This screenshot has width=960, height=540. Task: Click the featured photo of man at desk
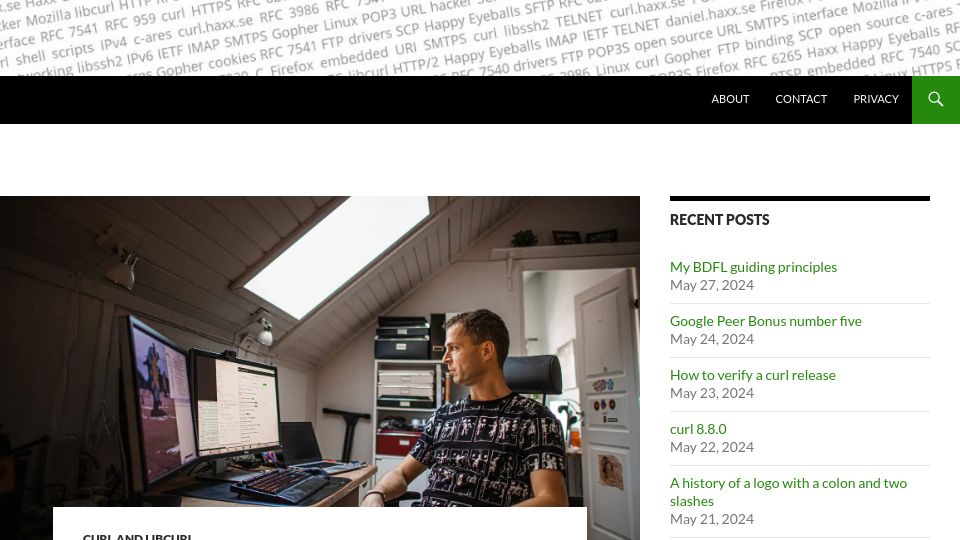pyautogui.click(x=320, y=351)
